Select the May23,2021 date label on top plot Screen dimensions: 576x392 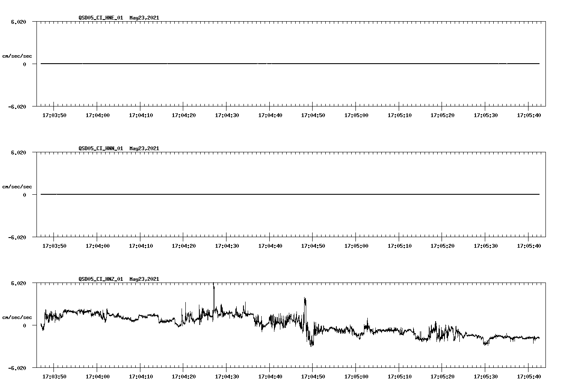(x=144, y=18)
